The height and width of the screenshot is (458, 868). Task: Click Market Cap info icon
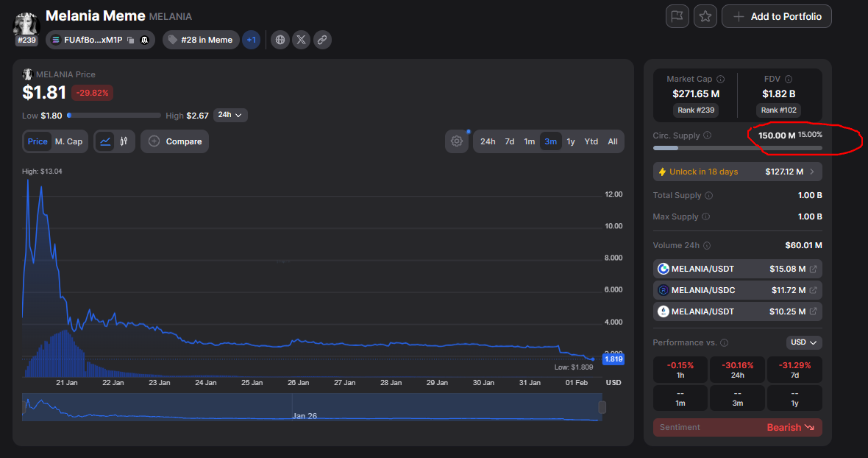click(x=721, y=80)
